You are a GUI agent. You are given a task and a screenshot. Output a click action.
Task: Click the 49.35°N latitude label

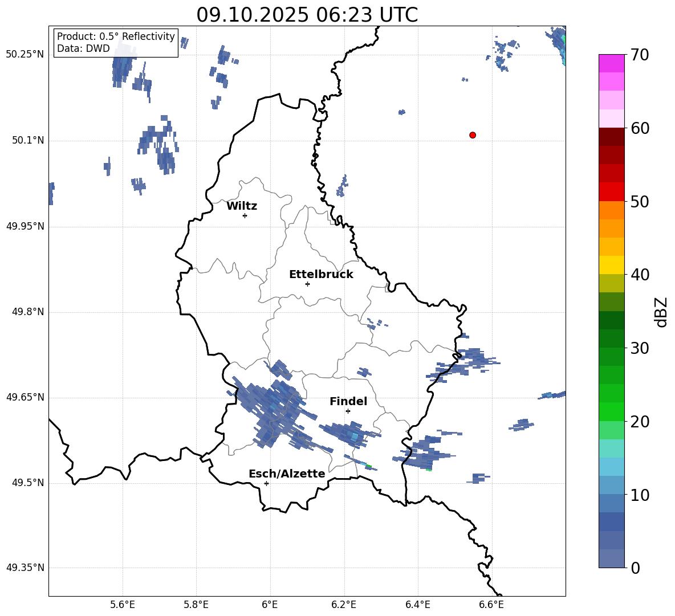(x=25, y=568)
